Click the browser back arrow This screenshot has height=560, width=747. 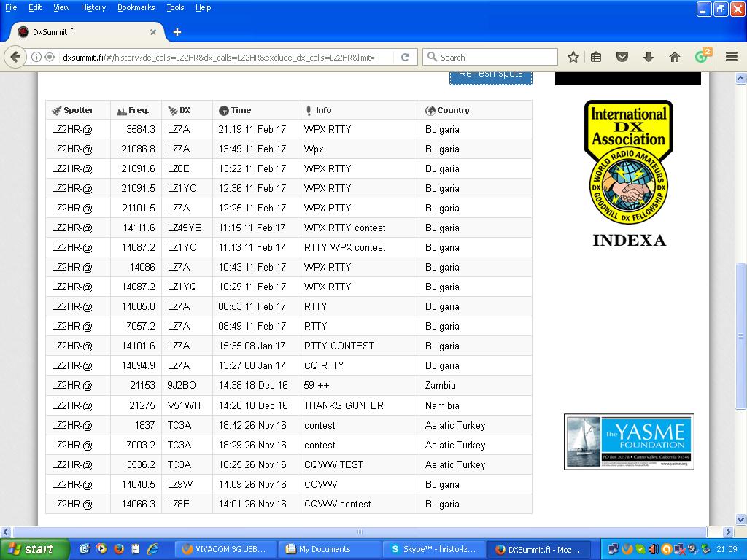click(16, 57)
